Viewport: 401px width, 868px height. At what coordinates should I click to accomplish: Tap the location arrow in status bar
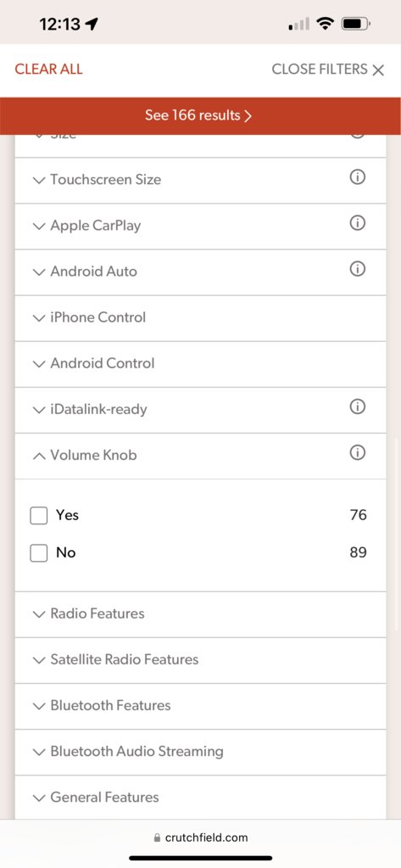click(92, 24)
